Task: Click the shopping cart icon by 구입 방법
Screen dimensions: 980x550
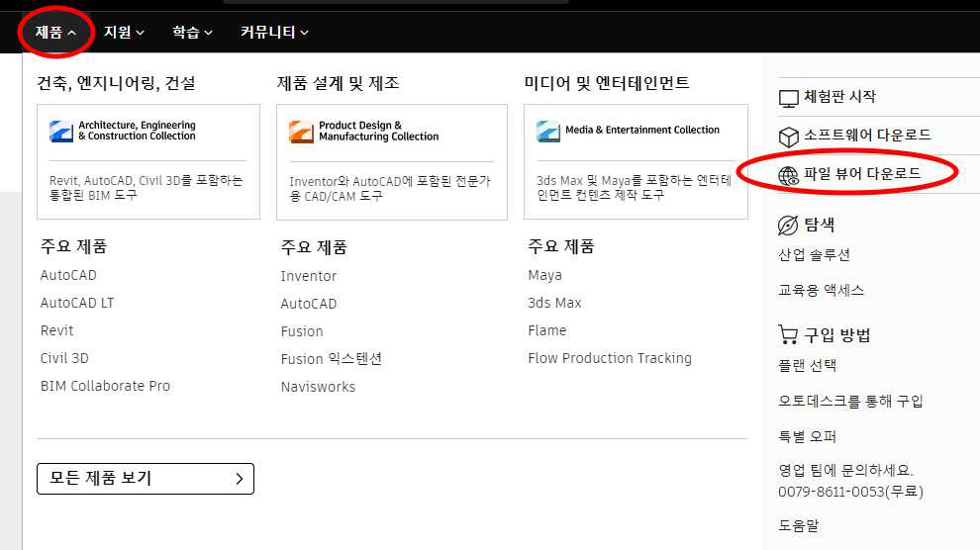Action: coord(788,334)
